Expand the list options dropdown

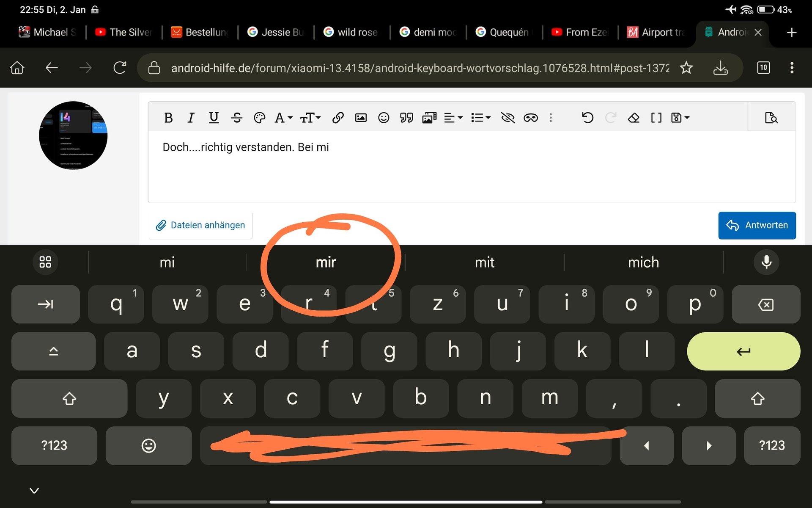480,118
